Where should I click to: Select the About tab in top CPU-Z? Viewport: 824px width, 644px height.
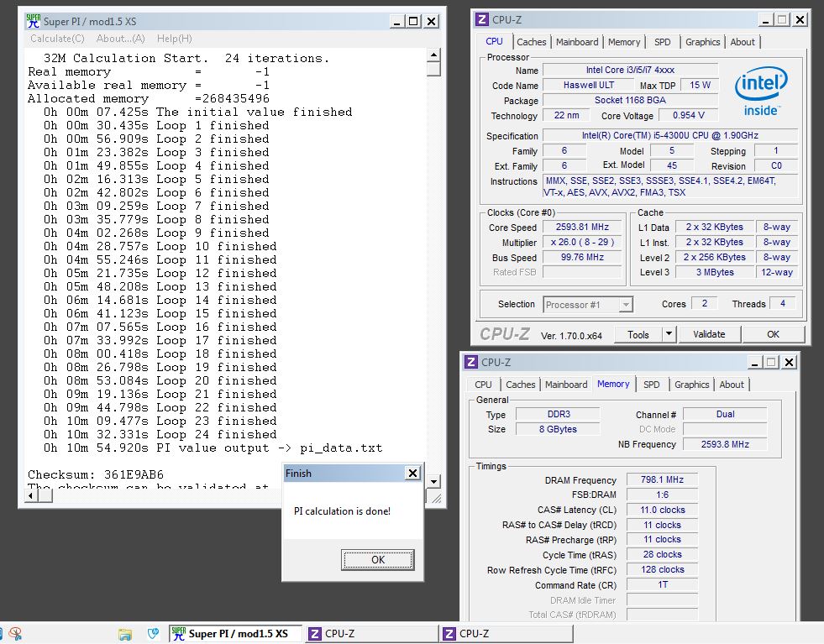click(742, 42)
